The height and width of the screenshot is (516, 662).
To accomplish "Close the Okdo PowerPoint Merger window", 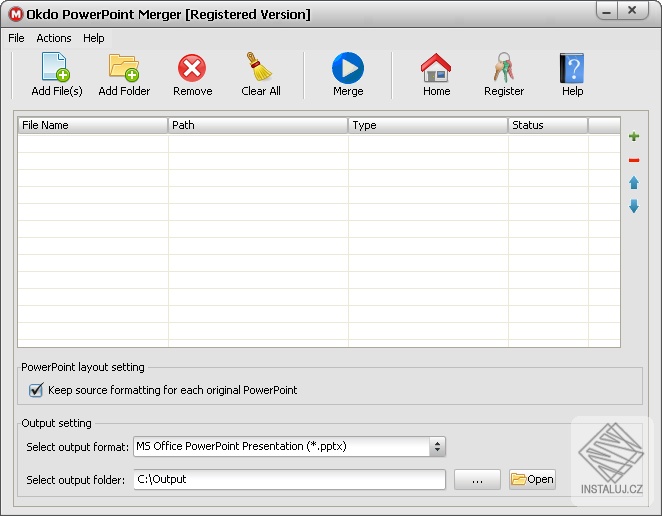I will pos(632,11).
